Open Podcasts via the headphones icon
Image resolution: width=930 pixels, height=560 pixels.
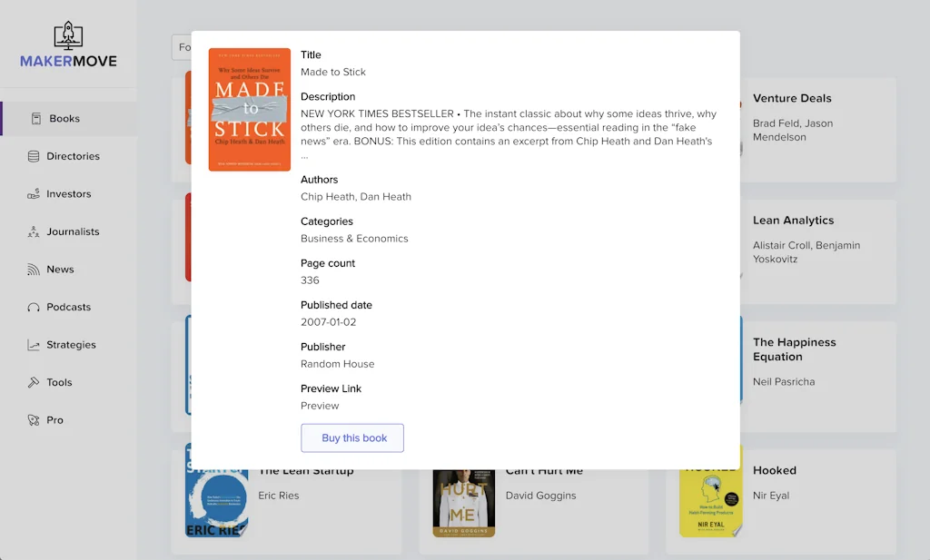pos(36,307)
